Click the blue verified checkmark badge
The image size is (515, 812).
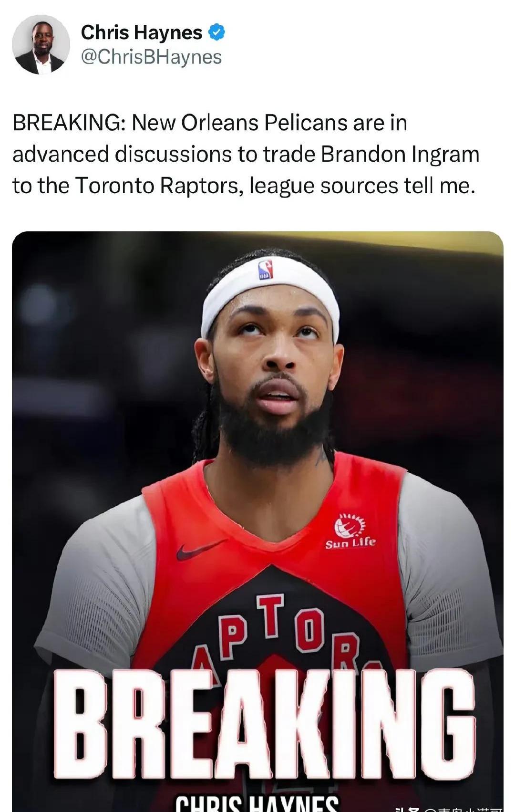point(217,32)
